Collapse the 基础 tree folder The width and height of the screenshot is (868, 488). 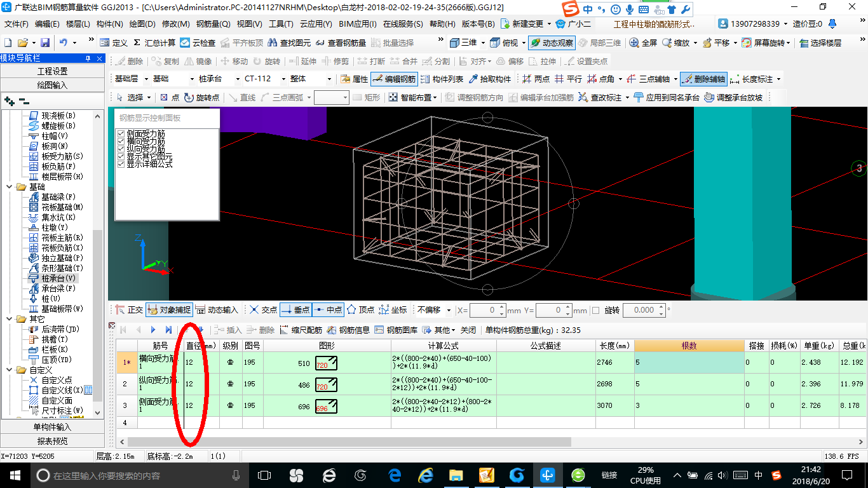(x=10, y=187)
